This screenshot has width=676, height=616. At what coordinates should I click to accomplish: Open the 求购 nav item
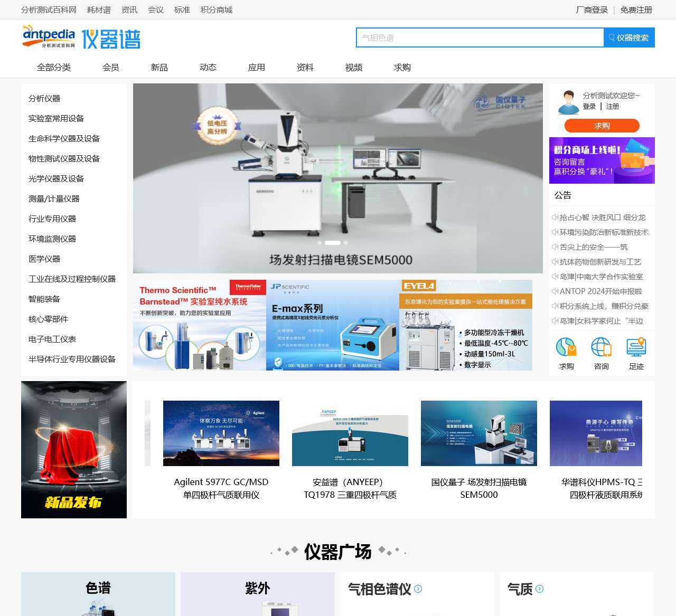pyautogui.click(x=402, y=68)
